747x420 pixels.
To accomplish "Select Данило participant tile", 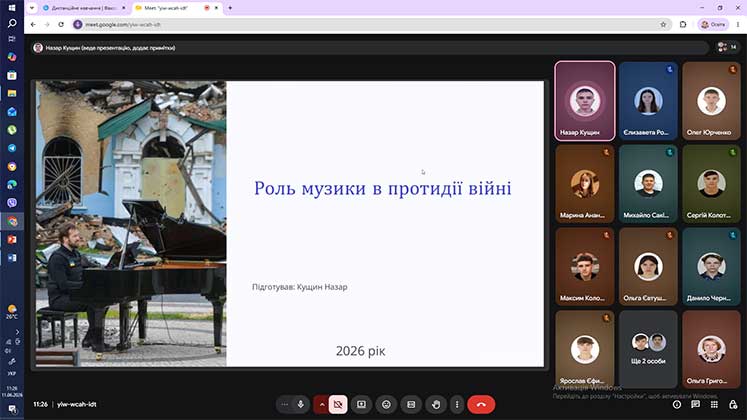I will [711, 267].
